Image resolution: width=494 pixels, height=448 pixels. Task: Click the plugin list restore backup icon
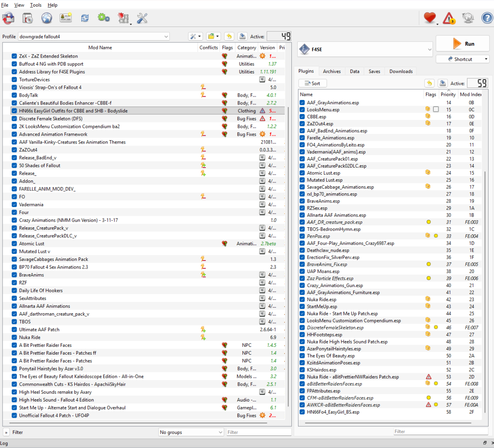coord(429,83)
